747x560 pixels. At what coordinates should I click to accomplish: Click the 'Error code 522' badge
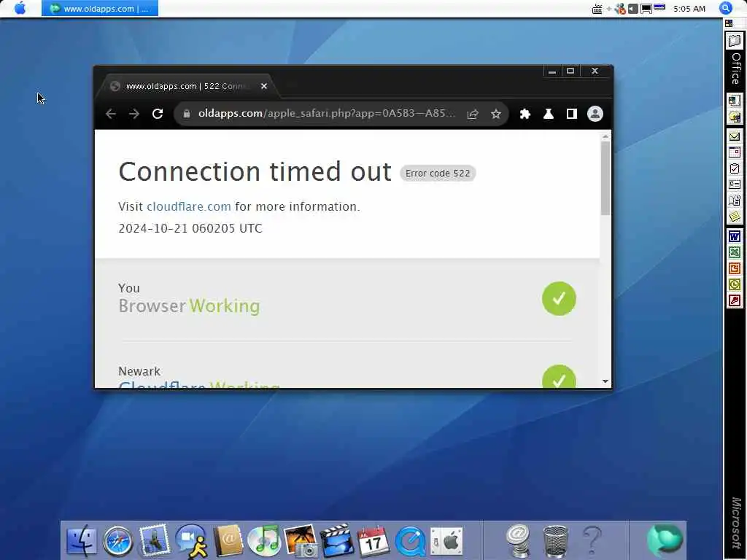click(x=438, y=174)
